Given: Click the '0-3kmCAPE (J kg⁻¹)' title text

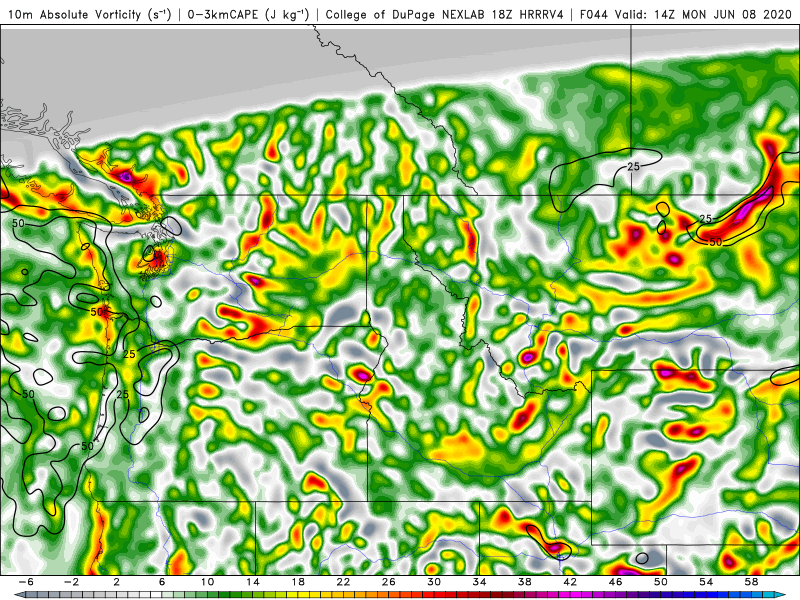Looking at the screenshot, I should pyautogui.click(x=248, y=14).
